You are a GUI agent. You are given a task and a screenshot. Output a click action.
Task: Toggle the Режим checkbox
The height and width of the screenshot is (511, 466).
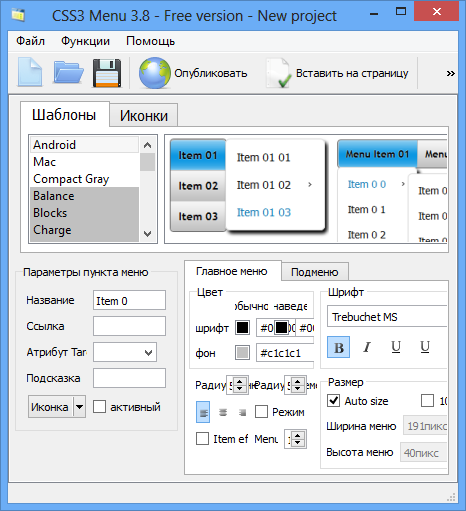click(261, 412)
